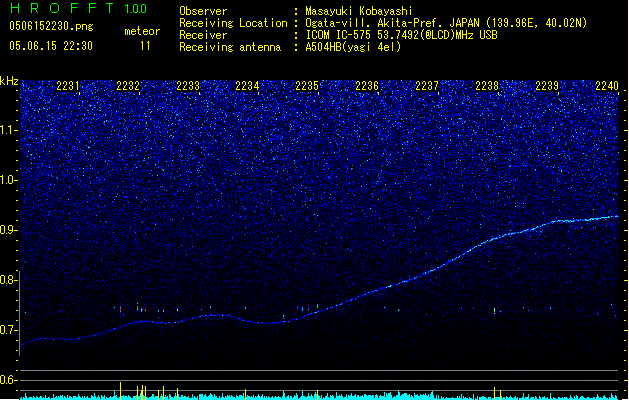This screenshot has width=629, height=400.
Task: Click the vertical gray frequency range bar
Action: point(20,313)
